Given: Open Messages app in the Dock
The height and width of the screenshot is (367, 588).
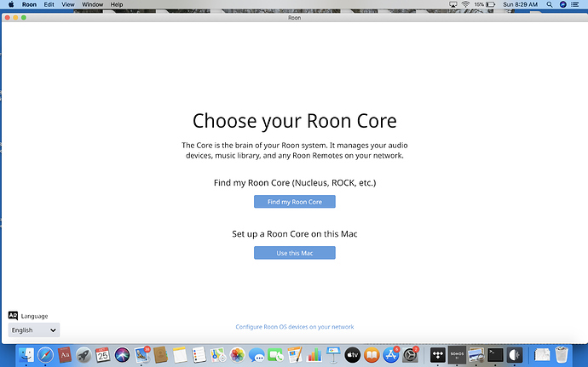Looking at the screenshot, I should pyautogui.click(x=257, y=354).
